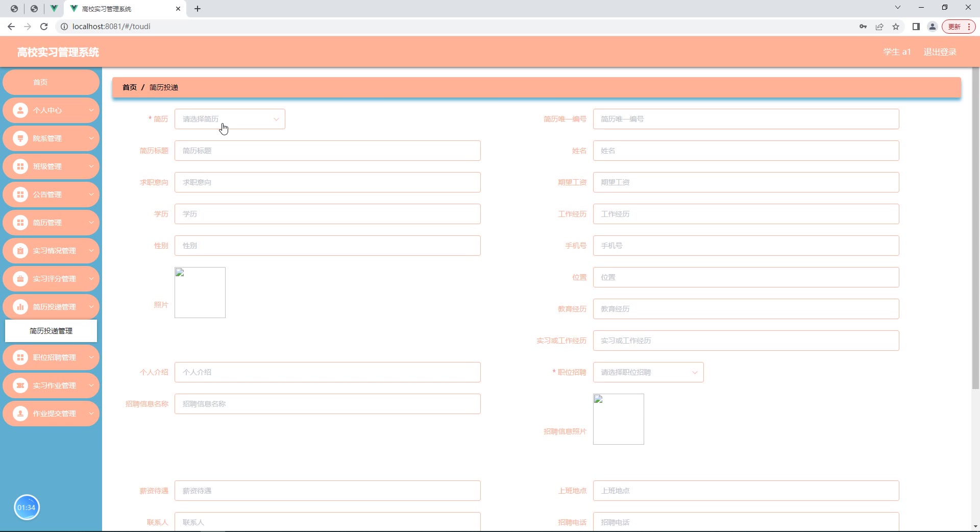Focus the 期望工资 input field

[x=746, y=182]
